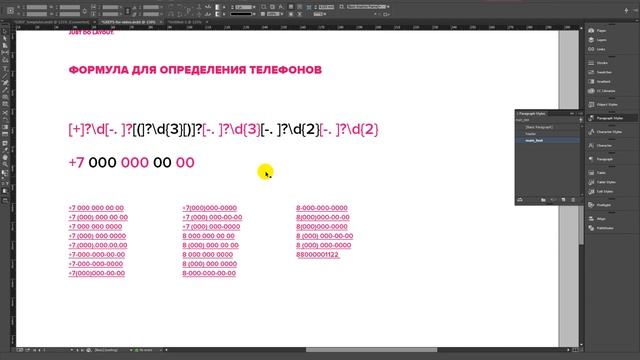Switch to GREPS-for-video.indd document tab
Viewport: 640px width, 360px height.
pos(128,22)
